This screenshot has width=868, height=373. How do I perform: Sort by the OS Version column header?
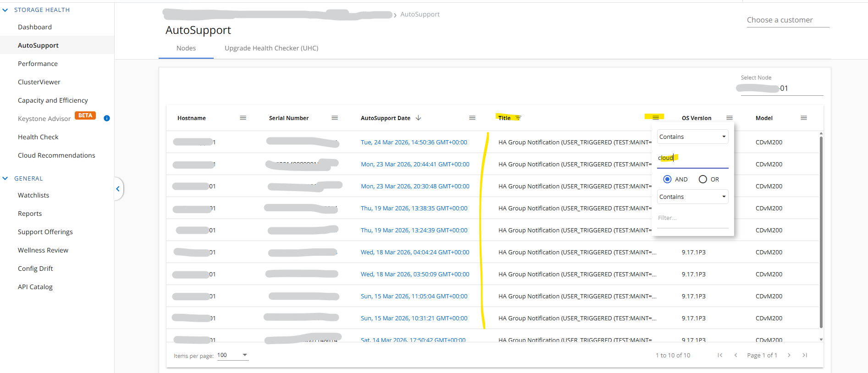[697, 118]
